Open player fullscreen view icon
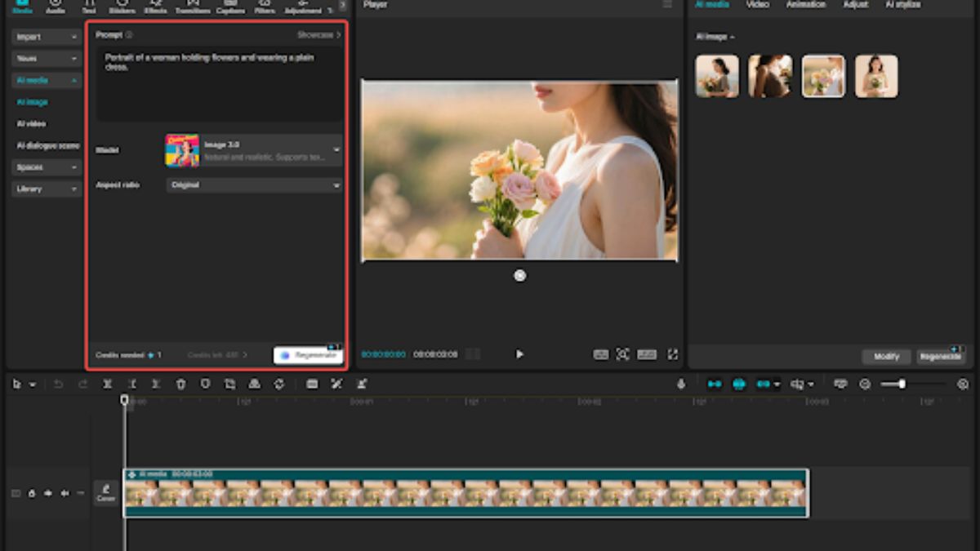This screenshot has height=551, width=980. pos(672,354)
